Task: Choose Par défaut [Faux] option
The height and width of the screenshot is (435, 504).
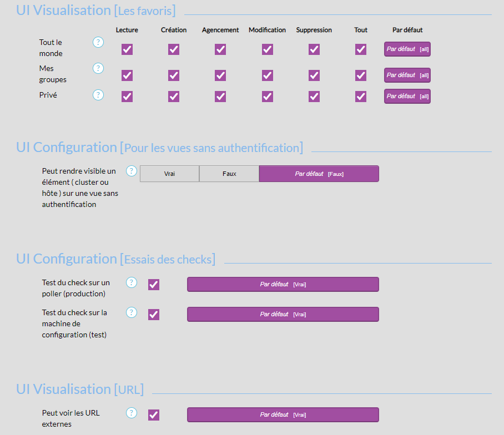Action: [319, 174]
